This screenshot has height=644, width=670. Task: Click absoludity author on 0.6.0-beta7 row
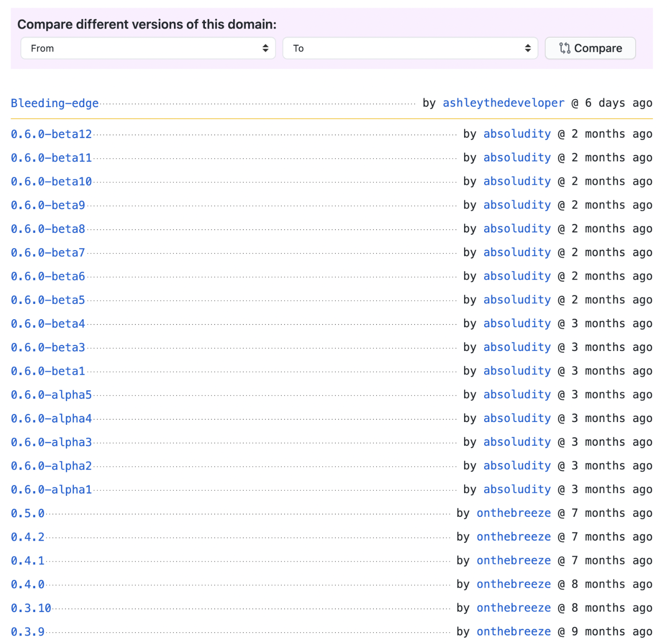[x=517, y=252]
